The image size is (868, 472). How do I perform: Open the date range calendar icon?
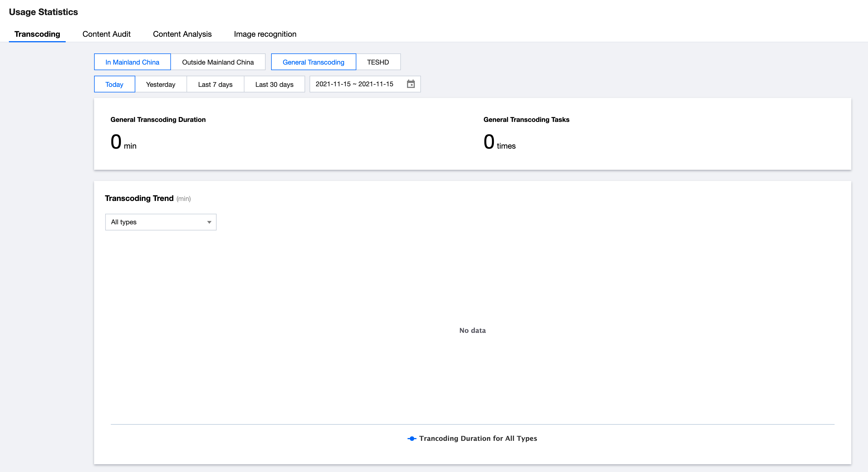410,84
